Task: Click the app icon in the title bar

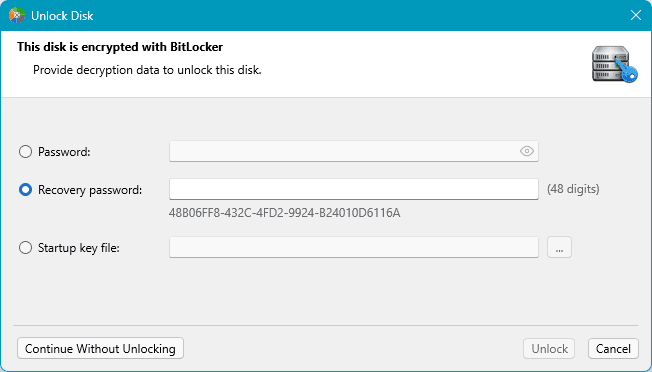Action: tap(17, 15)
